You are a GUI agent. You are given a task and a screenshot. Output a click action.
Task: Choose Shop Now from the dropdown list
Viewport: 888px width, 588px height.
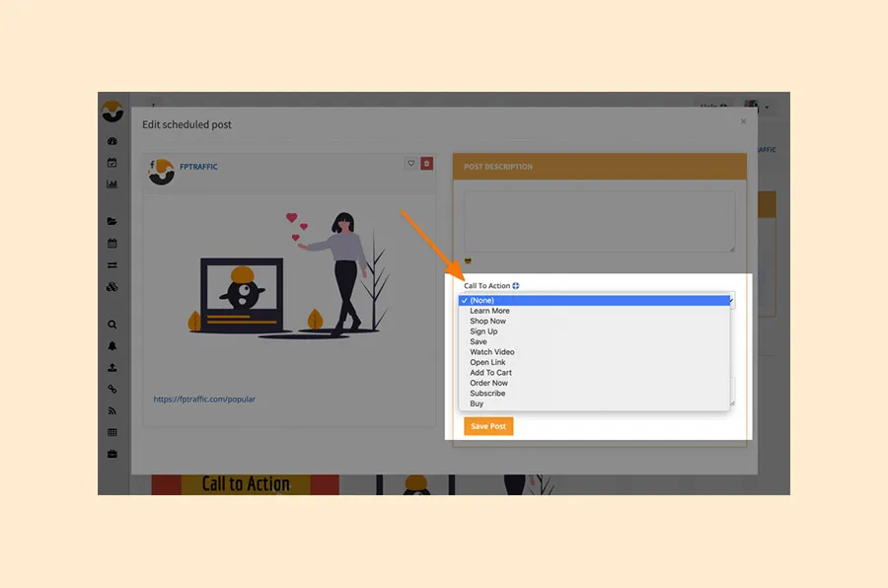[x=486, y=321]
